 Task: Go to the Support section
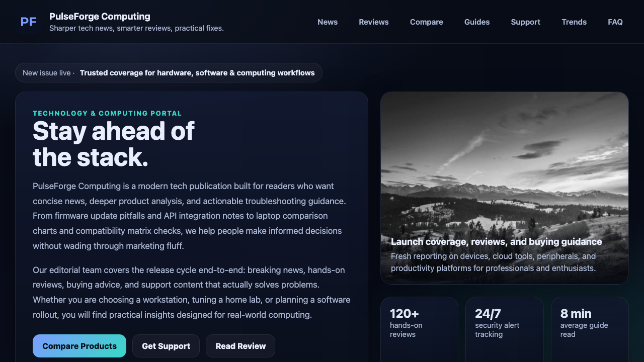[525, 22]
